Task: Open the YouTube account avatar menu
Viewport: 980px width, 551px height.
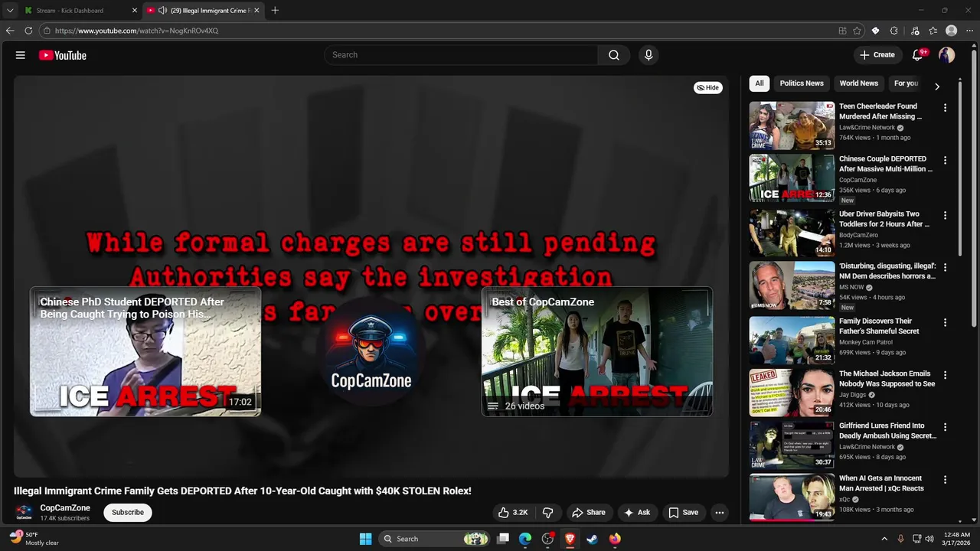Action: tap(947, 55)
